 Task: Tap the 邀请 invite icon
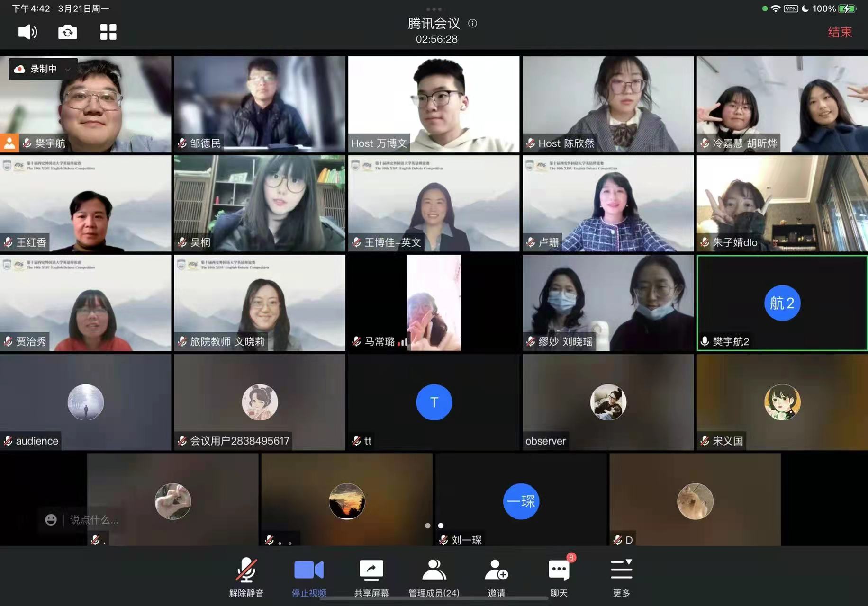tap(496, 577)
